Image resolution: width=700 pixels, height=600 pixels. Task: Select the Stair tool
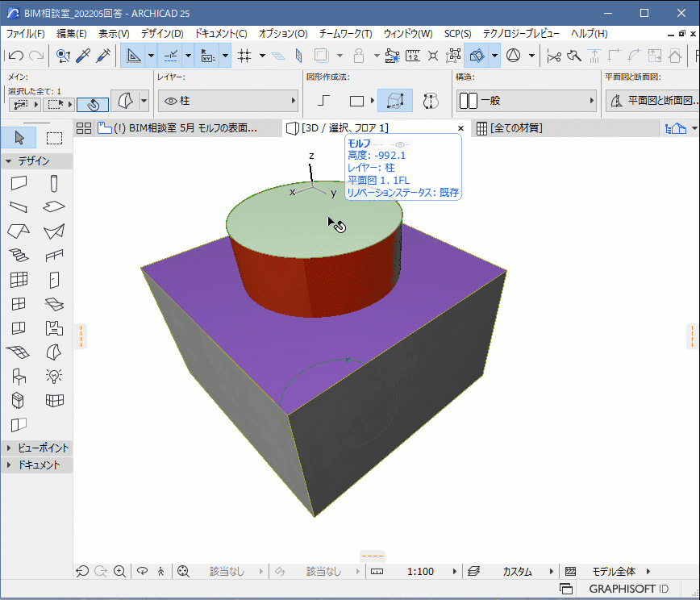(19, 256)
